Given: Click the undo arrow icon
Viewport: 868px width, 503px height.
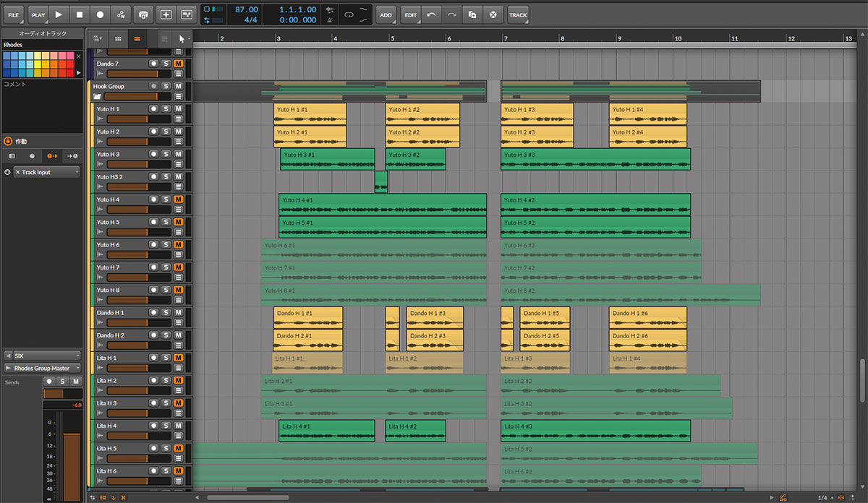Looking at the screenshot, I should click(432, 14).
